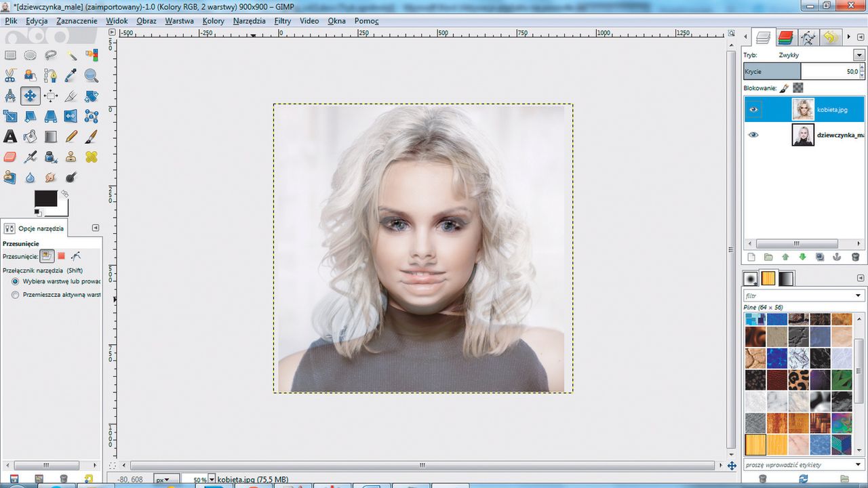Select the Text tool
This screenshot has width=868, height=488.
tap(10, 136)
